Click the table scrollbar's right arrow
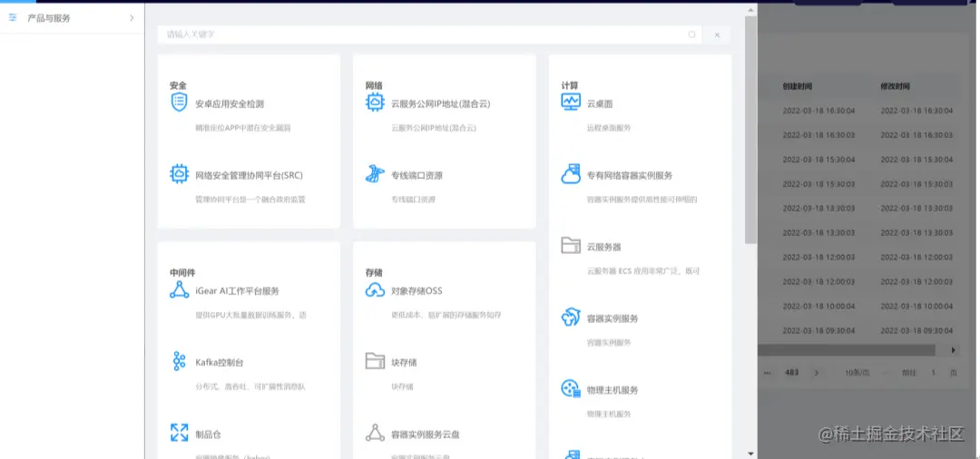Image resolution: width=980 pixels, height=459 pixels. coord(954,350)
